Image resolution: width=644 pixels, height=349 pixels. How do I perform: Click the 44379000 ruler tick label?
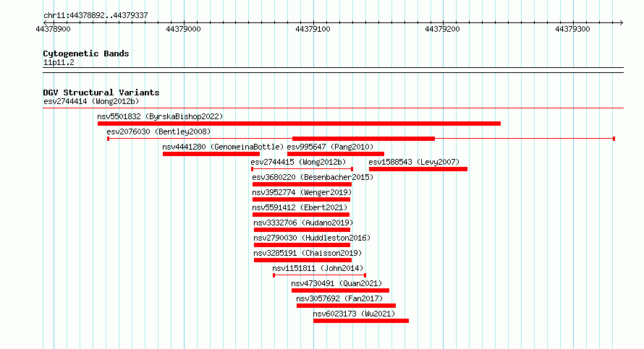coord(183,29)
